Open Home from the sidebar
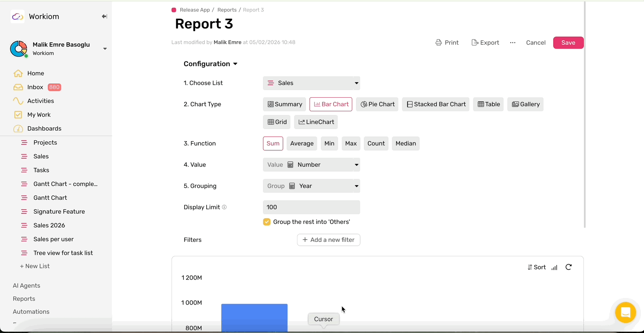Screen dimensions: 644x333 [x=36, y=73]
